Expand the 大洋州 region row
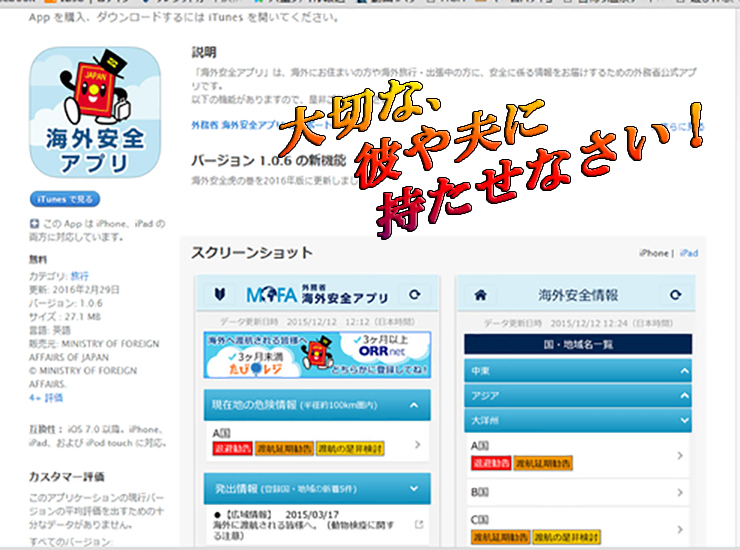The height and width of the screenshot is (550, 740). point(578,420)
